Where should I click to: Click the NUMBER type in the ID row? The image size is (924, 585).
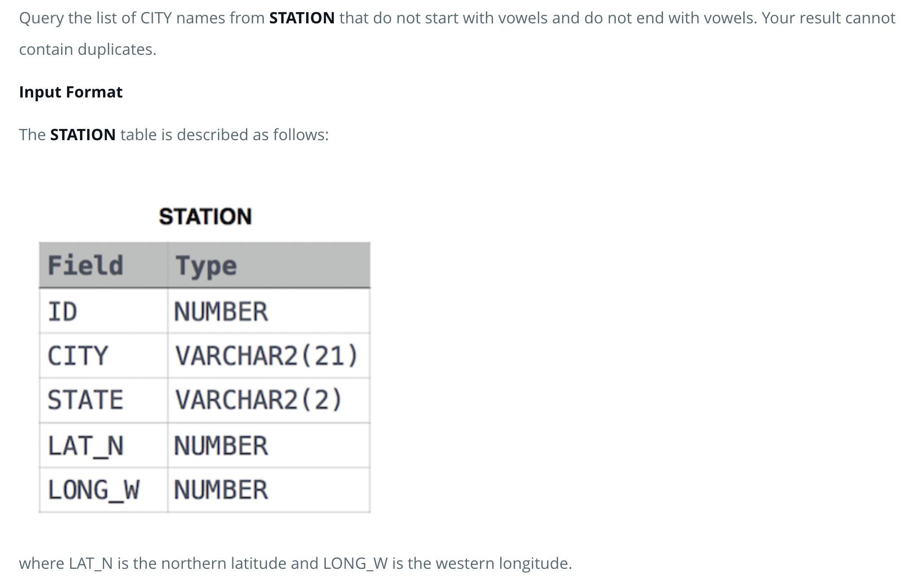(269, 311)
